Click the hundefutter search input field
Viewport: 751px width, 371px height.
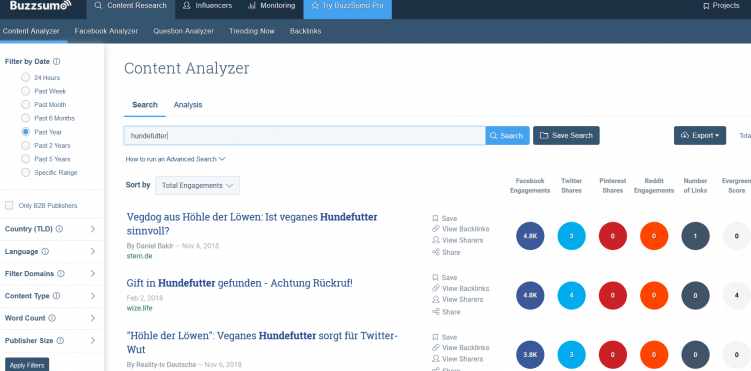pyautogui.click(x=305, y=135)
